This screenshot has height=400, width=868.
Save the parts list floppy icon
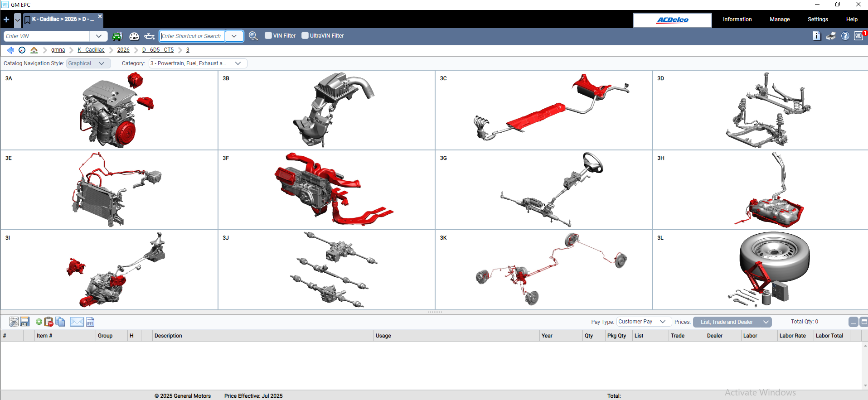coord(25,322)
